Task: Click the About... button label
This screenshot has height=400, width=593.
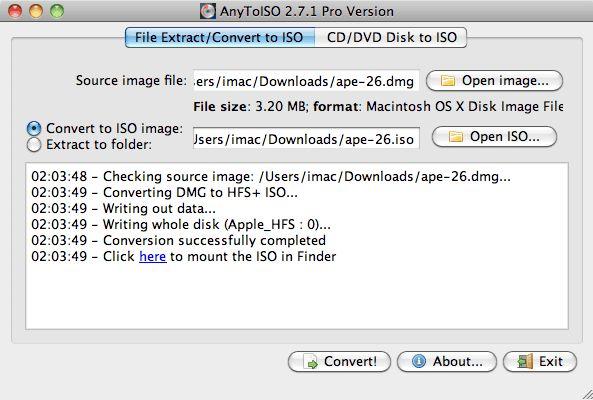Action: pyautogui.click(x=458, y=361)
